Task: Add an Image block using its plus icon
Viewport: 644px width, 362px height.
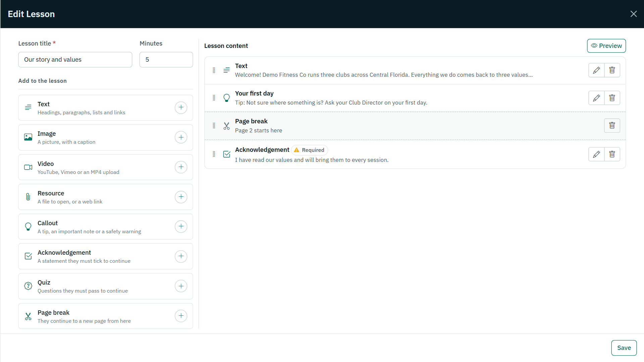Action: 181,137
